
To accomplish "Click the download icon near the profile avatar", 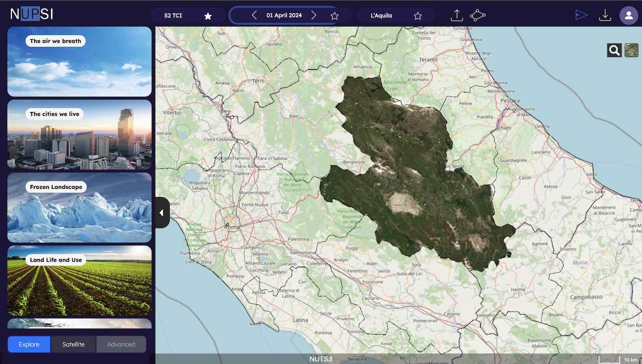I will (x=605, y=14).
